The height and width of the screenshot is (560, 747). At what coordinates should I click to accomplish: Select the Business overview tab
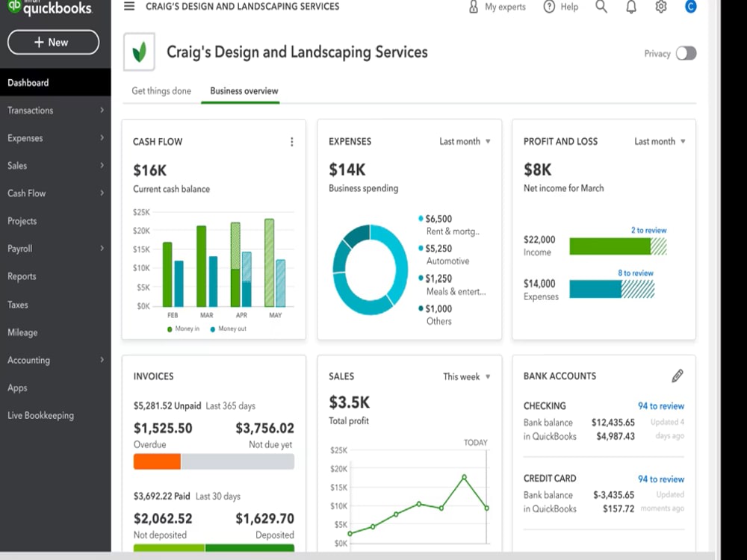[244, 90]
